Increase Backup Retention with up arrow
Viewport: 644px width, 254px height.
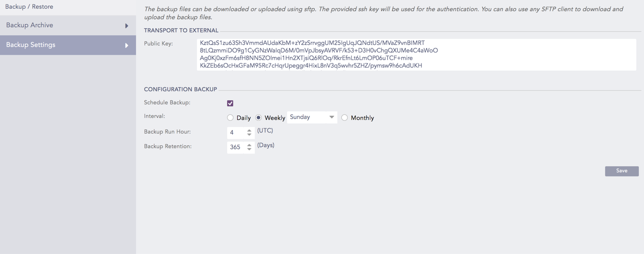[x=249, y=145]
